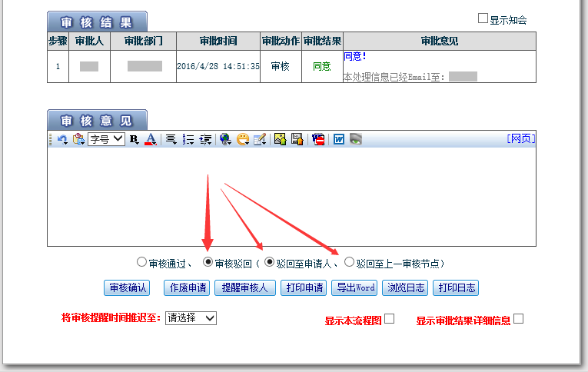
Task: Check the 显示本流程图 checkbox
Action: (389, 319)
